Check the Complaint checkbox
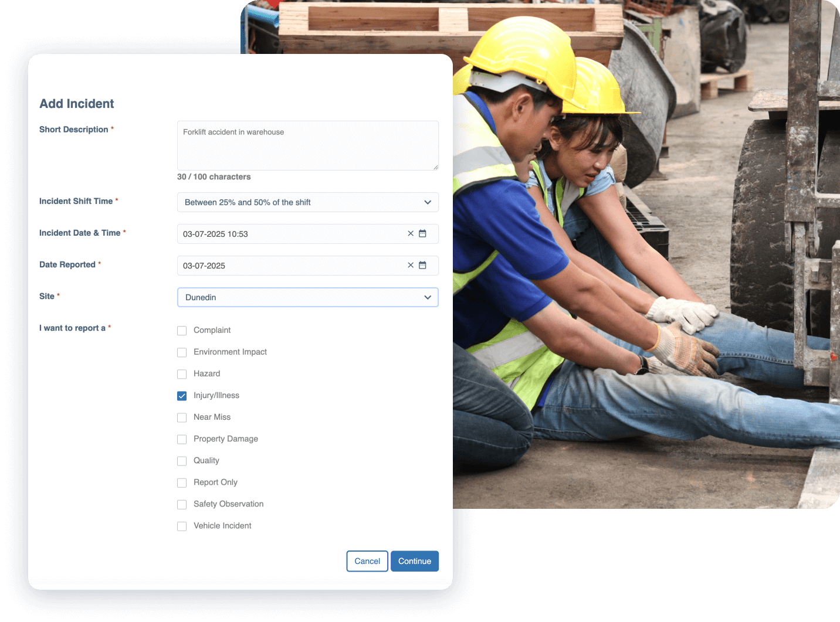The image size is (840, 622). click(x=182, y=331)
